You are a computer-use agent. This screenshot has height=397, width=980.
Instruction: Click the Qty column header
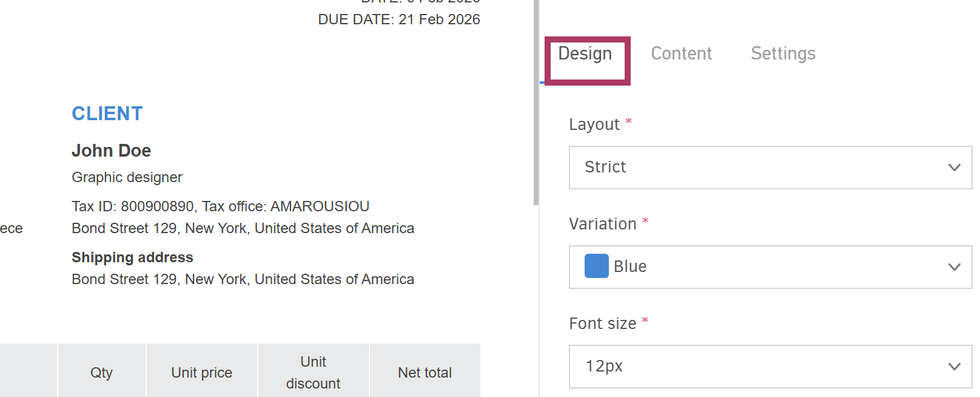click(x=101, y=373)
